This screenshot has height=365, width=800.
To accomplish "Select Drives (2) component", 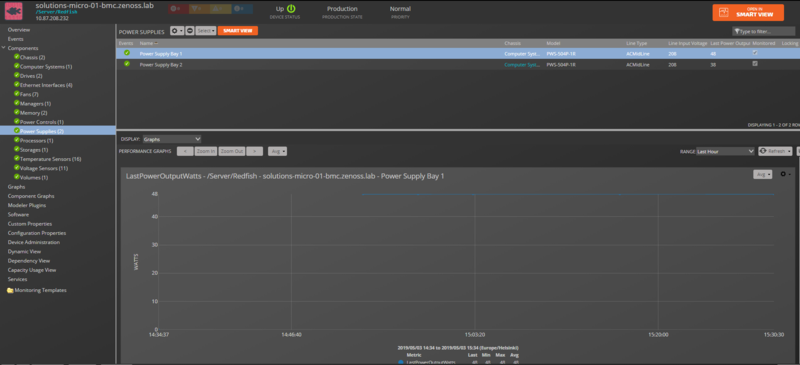I will click(31, 76).
